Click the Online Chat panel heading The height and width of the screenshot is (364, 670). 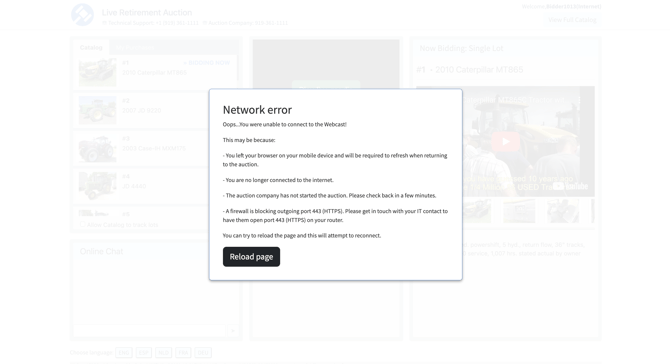(101, 251)
